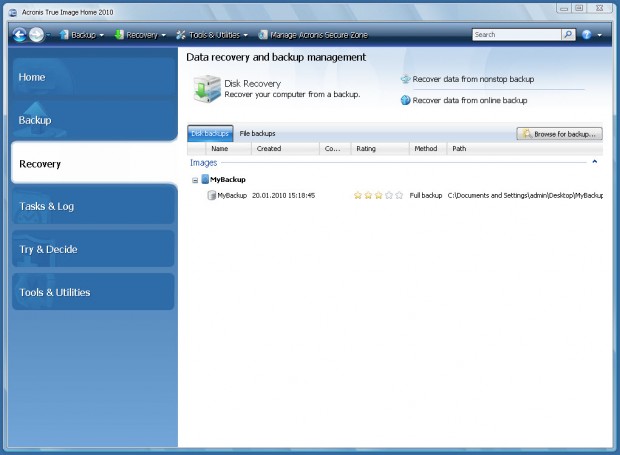
Task: Open the navigation history dropdown arrow
Action: click(48, 35)
